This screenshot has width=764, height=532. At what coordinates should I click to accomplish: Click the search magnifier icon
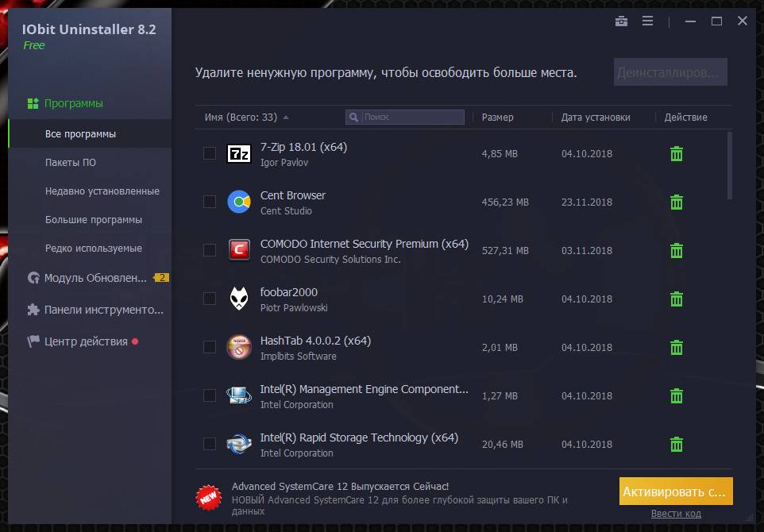(x=354, y=118)
